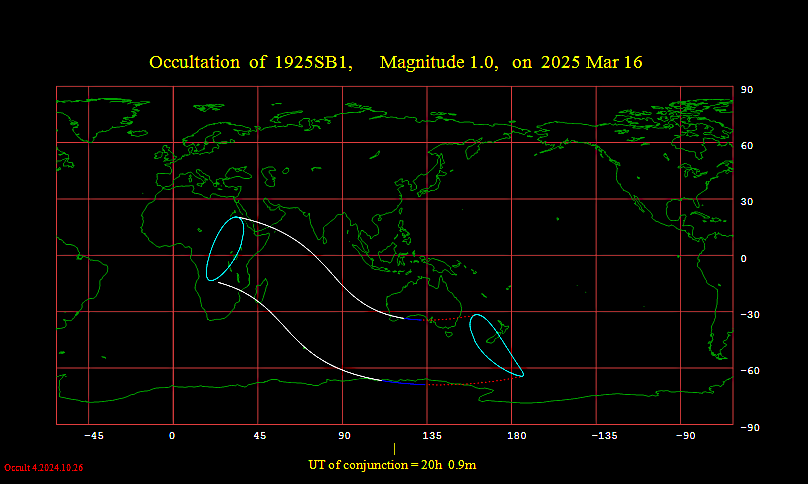Click the "UT of conjunction" text
The image size is (808, 484).
398,465
